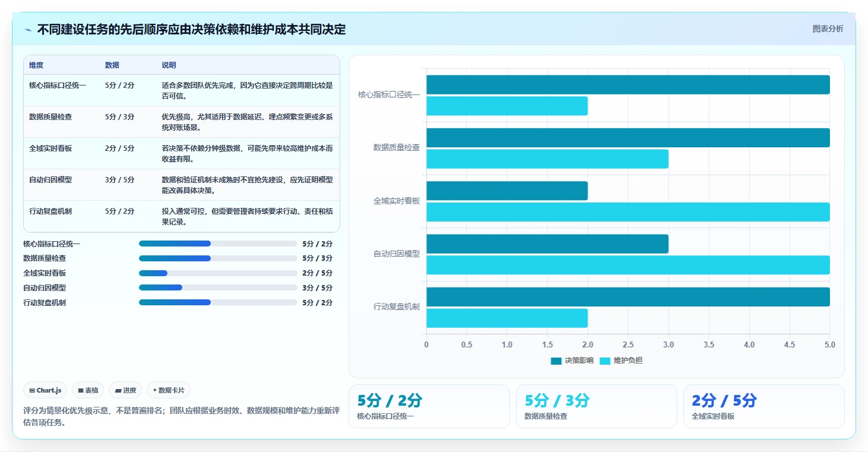Image resolution: width=868 pixels, height=452 pixels.
Task: Open the 5分 / 2分 核心指标口径统一 card
Action: pyautogui.click(x=429, y=406)
